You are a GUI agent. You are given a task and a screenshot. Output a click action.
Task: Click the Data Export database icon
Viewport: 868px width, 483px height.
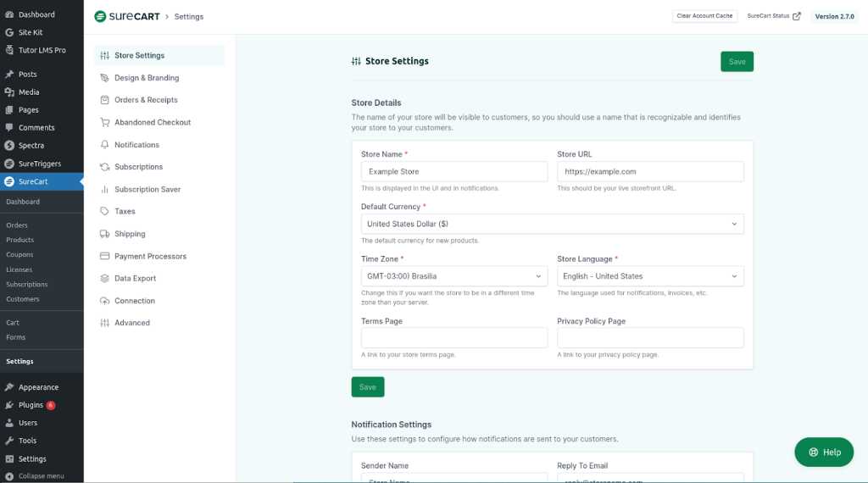(104, 279)
